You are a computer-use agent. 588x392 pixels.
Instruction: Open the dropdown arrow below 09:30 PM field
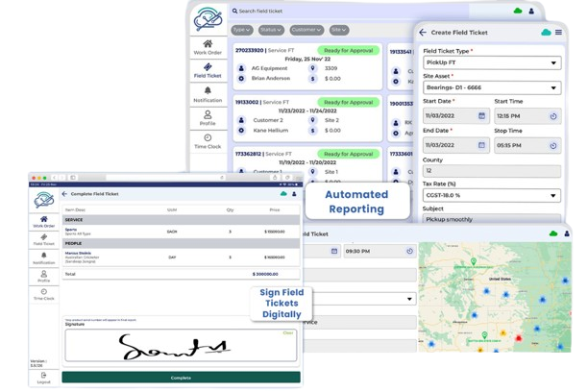click(x=409, y=299)
